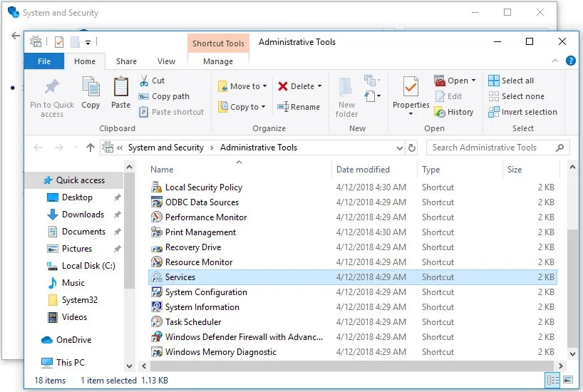The height and width of the screenshot is (392, 583).
Task: Cut the selected item with scissors icon
Action: pyautogui.click(x=144, y=81)
